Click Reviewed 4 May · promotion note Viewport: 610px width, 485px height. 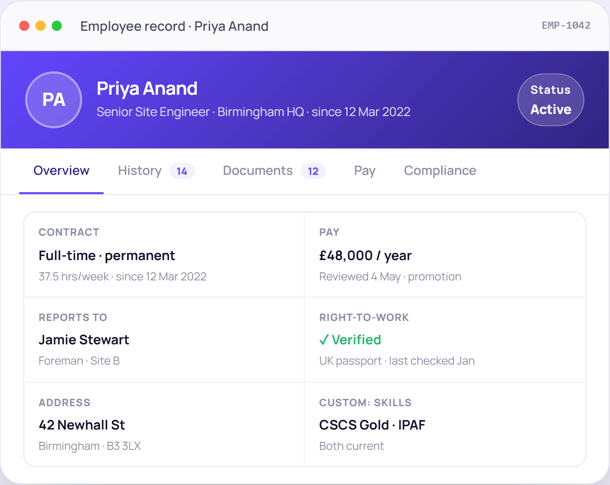tap(390, 277)
